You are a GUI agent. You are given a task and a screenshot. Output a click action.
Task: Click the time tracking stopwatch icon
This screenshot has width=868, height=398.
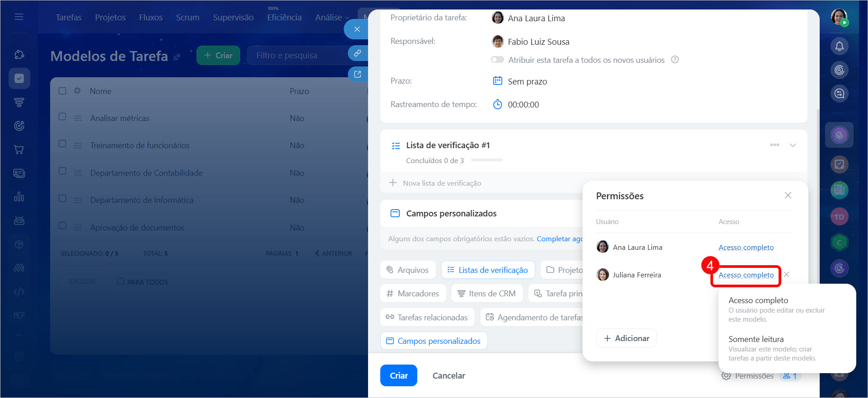coord(497,104)
